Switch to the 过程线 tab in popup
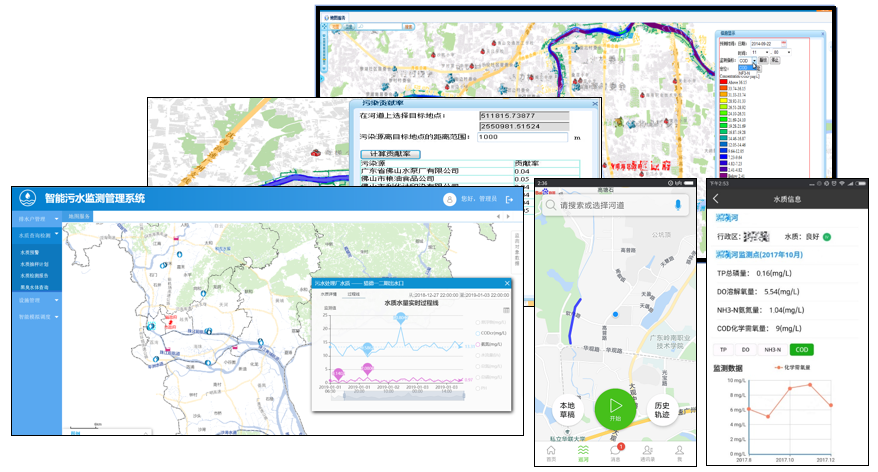The image size is (878, 472). tap(354, 294)
